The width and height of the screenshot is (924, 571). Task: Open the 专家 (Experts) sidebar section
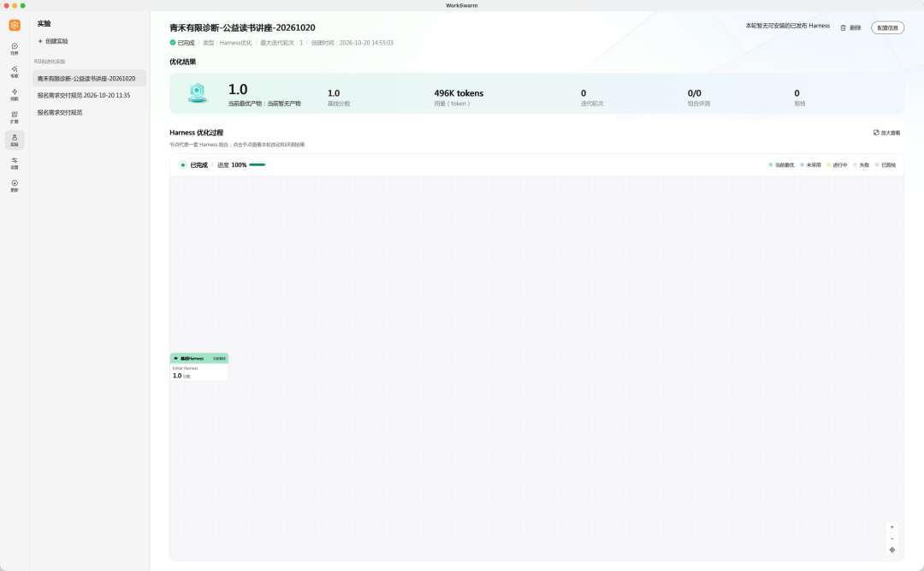[x=15, y=71]
